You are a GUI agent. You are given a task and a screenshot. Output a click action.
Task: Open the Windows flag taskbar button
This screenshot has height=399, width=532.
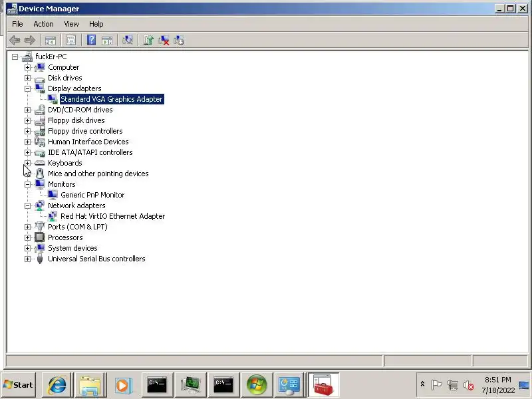coord(257,385)
